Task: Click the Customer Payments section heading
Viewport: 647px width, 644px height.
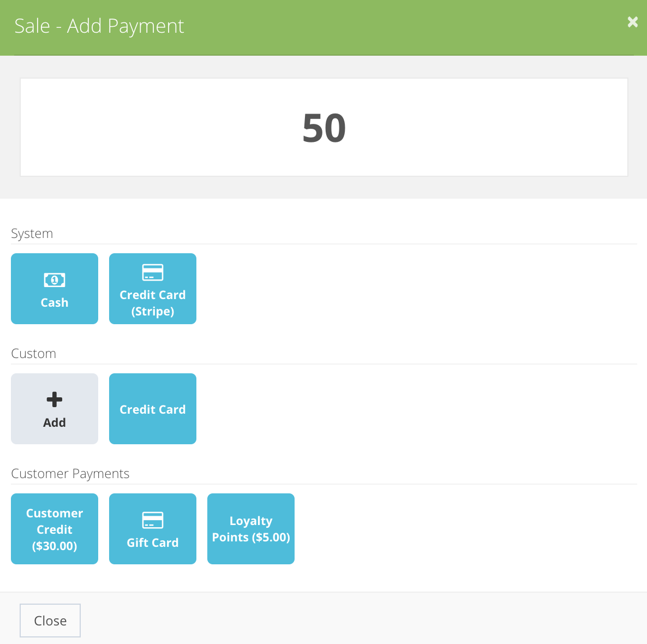Action: point(70,474)
